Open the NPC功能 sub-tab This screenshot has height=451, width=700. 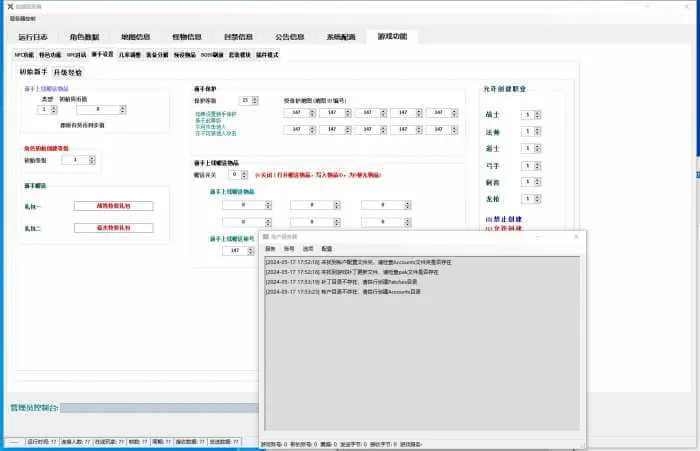click(x=24, y=54)
